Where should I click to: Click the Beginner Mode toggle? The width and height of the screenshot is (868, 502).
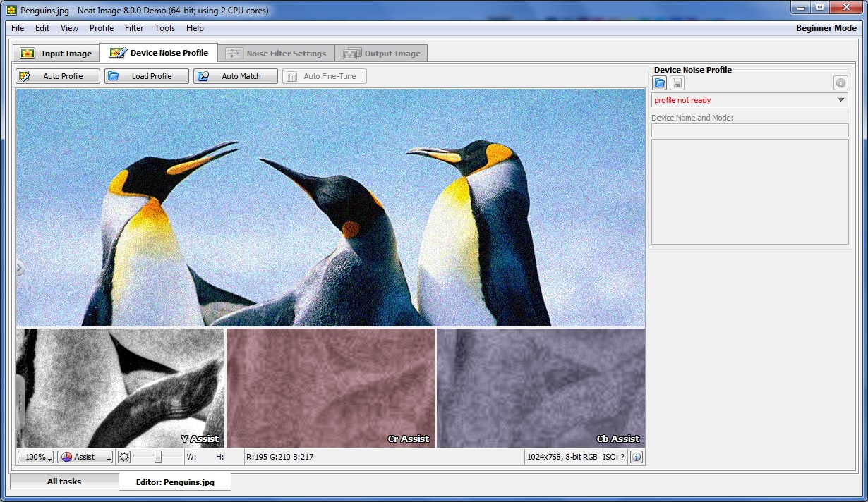coord(826,28)
